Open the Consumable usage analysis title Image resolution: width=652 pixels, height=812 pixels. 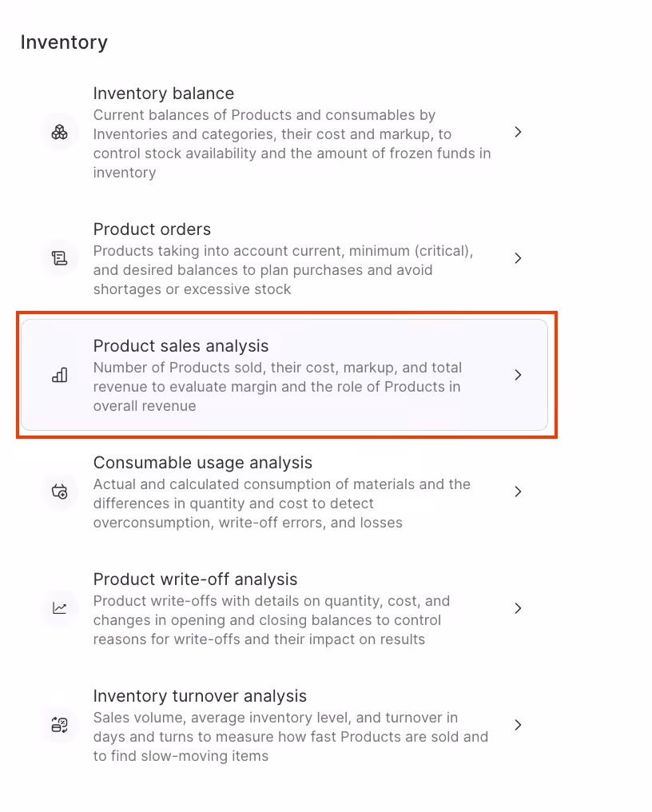point(203,463)
